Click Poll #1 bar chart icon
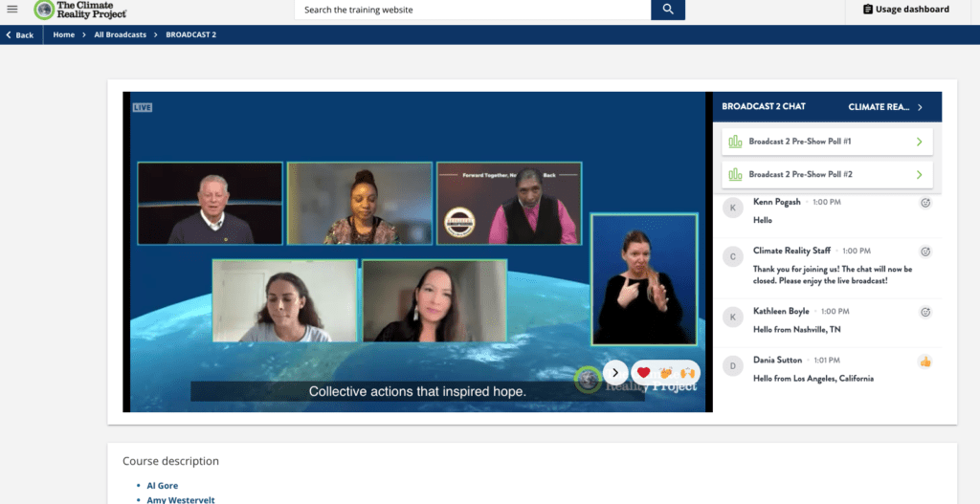This screenshot has width=980, height=504. (735, 142)
